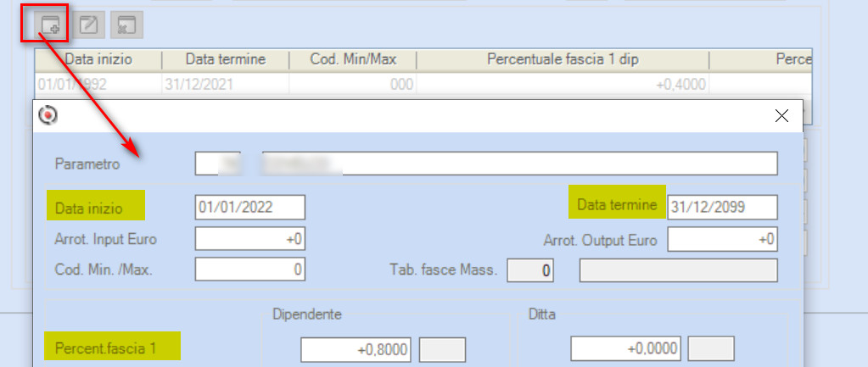Select the 000 cell in grid row
The width and height of the screenshot is (868, 367).
click(353, 85)
